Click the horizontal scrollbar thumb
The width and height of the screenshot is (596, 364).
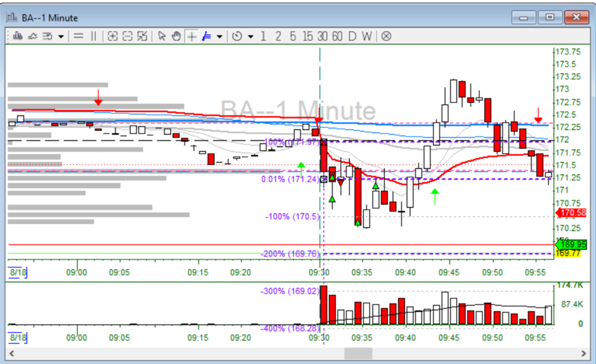[x=358, y=353]
